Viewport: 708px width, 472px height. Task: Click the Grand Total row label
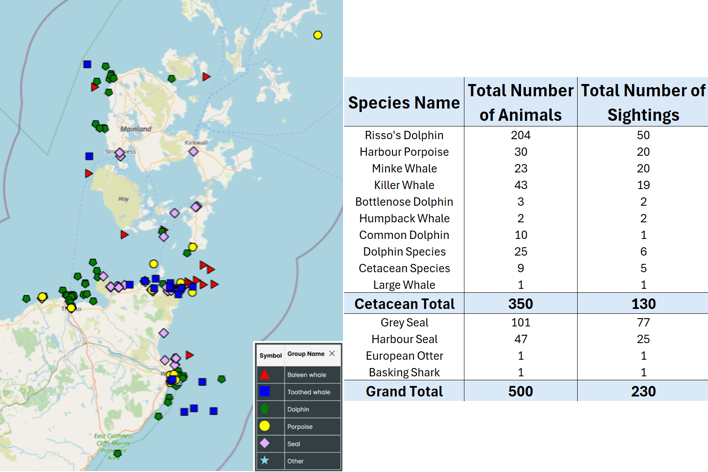coord(403,392)
